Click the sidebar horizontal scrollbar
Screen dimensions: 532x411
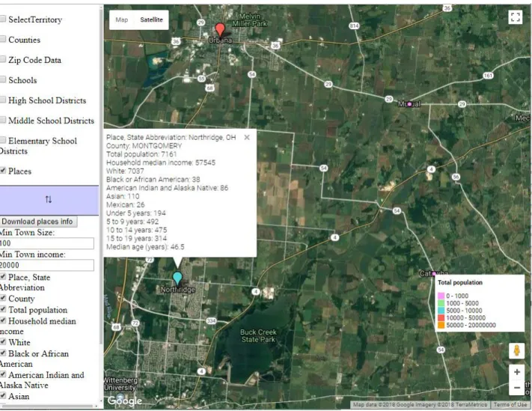pyautogui.click(x=47, y=406)
